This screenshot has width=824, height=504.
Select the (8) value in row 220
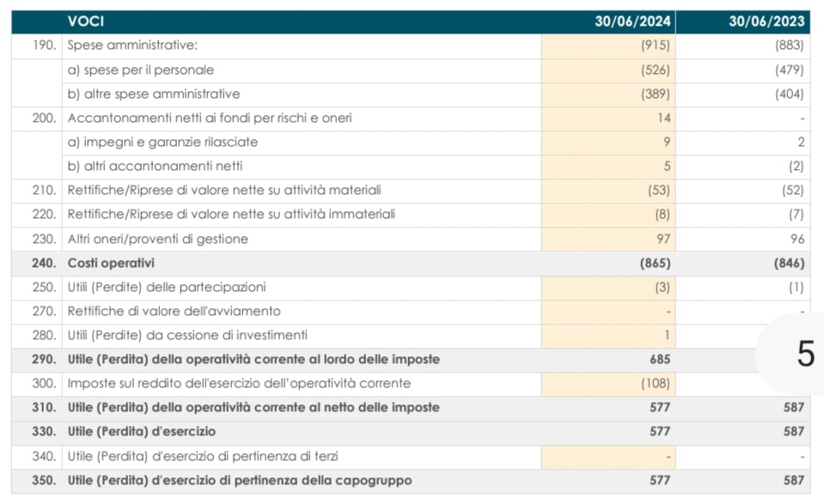point(662,214)
